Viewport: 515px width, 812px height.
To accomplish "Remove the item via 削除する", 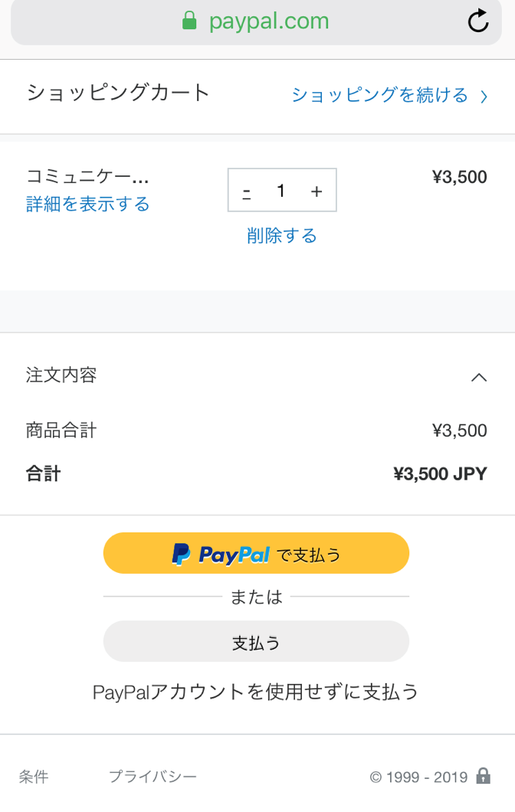I will pos(282,236).
